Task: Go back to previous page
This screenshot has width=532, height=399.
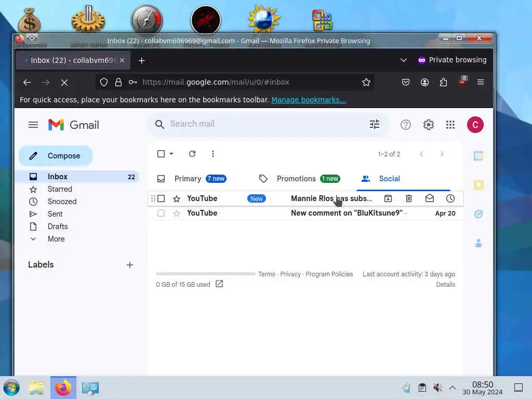Action: [27, 82]
